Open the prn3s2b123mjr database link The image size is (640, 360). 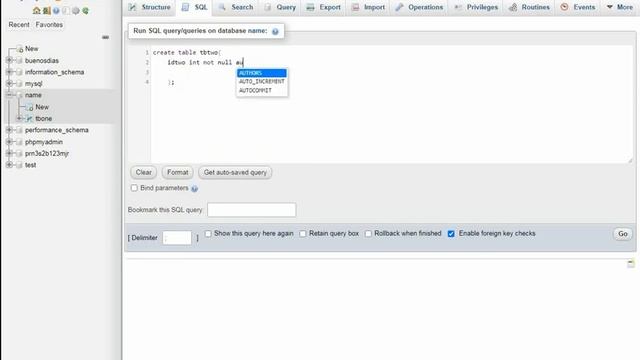(x=47, y=153)
